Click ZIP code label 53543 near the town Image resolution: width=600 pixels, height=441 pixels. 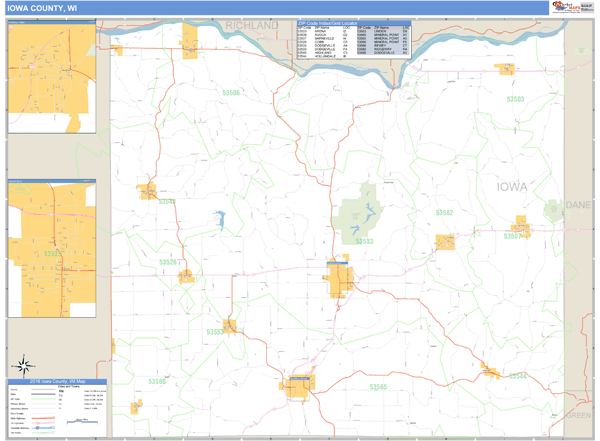point(167,201)
